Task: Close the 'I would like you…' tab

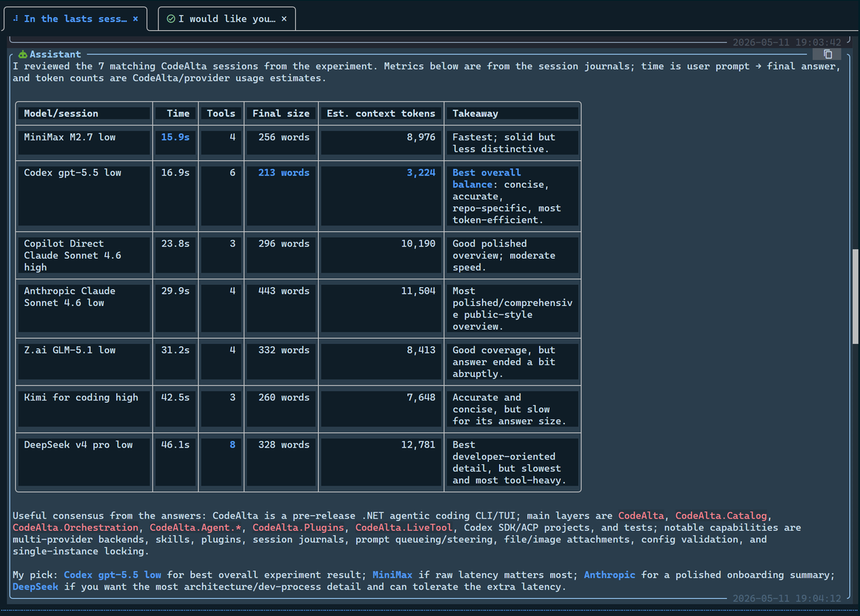Action: coord(284,19)
